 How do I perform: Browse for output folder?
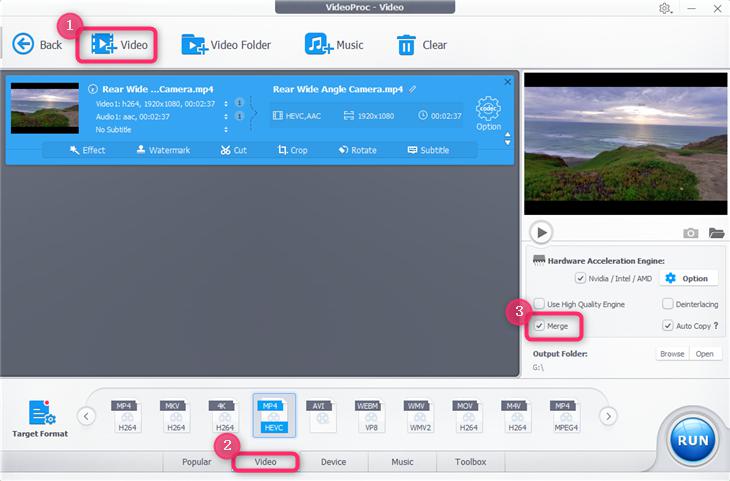click(x=672, y=354)
